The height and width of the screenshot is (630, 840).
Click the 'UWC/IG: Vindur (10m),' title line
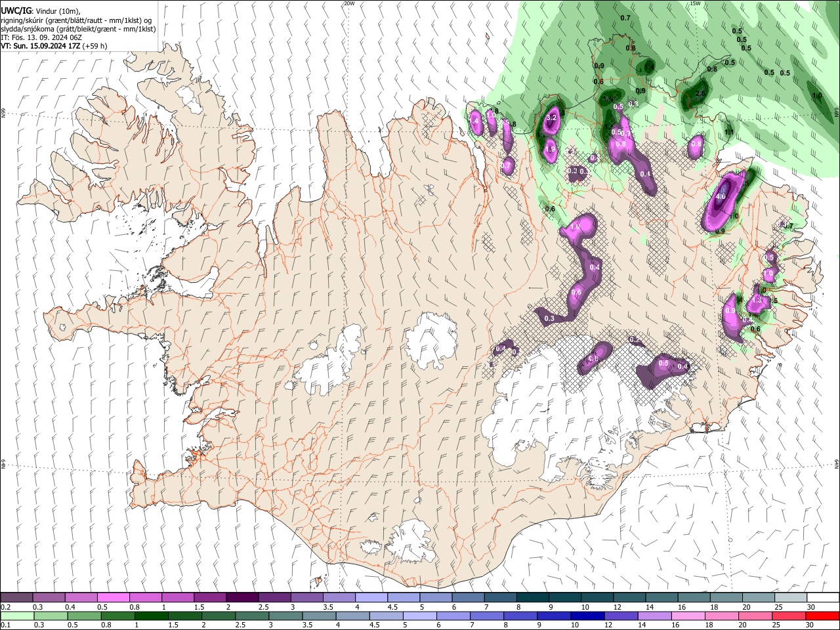(41, 11)
